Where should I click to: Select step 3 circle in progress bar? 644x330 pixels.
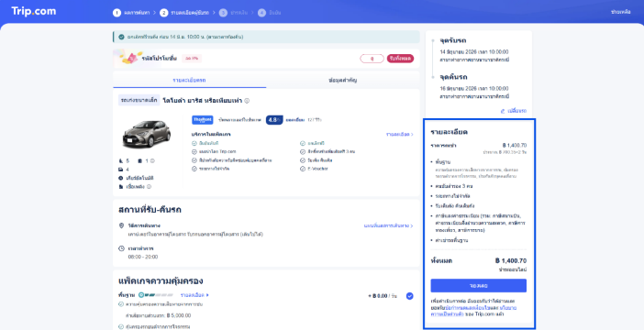coord(223,13)
